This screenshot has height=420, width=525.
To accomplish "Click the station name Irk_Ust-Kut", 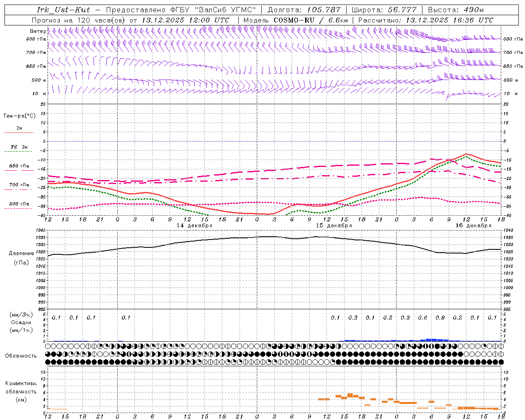I will pyautogui.click(x=63, y=10).
